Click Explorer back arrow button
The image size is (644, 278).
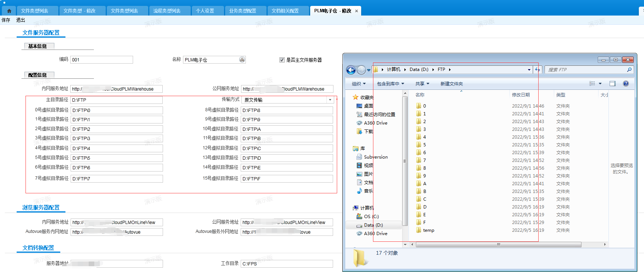[351, 69]
